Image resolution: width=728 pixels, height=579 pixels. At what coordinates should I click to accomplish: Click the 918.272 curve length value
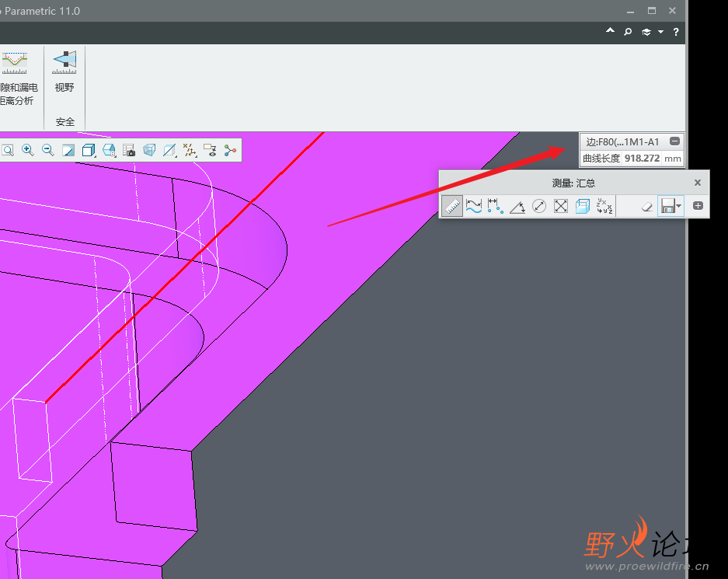tap(642, 159)
